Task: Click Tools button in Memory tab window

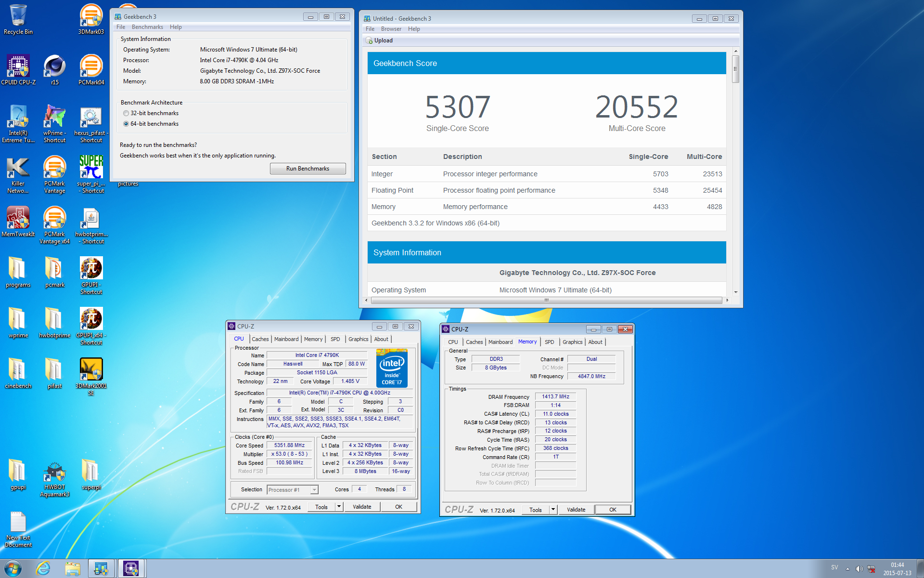Action: coord(536,510)
